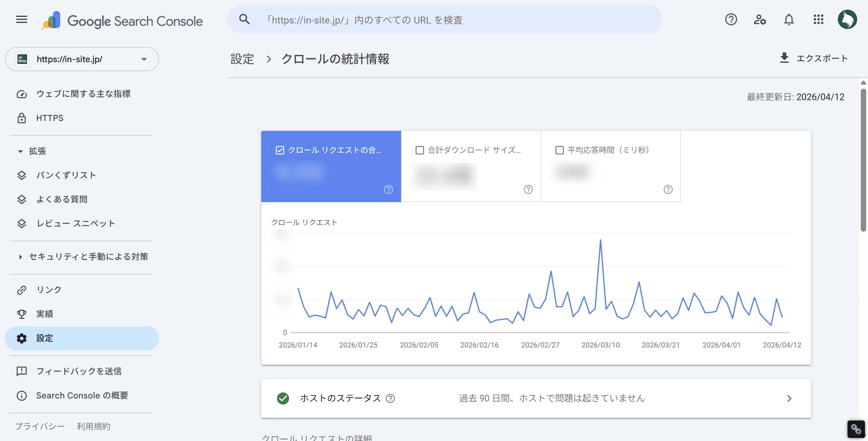The image size is (868, 441).
Task: Click the URL inspection search field
Action: coord(438,20)
